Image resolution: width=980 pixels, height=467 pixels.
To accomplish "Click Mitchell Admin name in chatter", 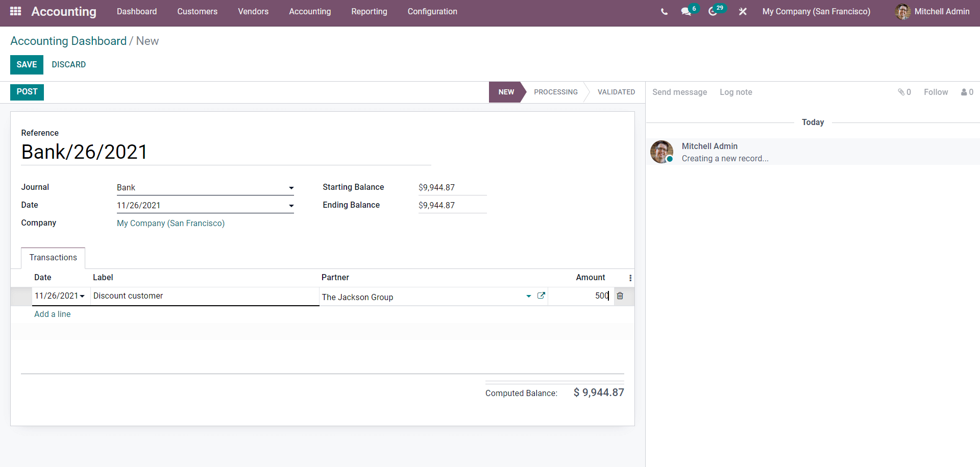I will pos(709,146).
